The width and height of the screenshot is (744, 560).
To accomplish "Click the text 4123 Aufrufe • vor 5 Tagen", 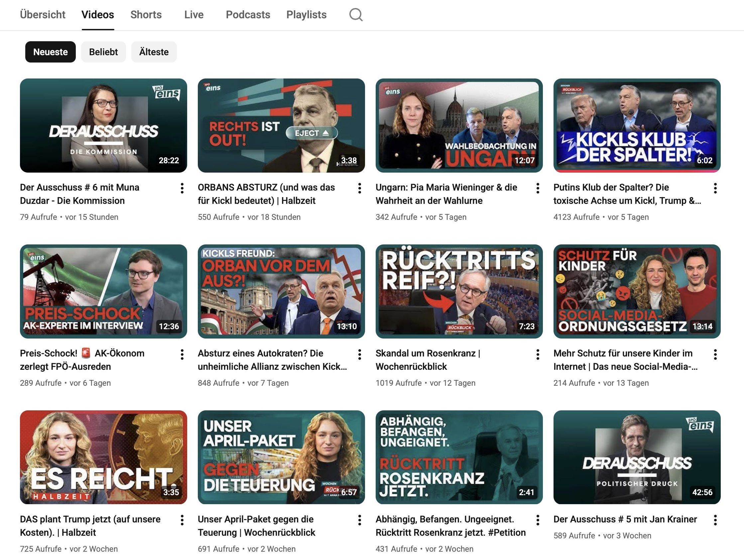I will pos(601,217).
